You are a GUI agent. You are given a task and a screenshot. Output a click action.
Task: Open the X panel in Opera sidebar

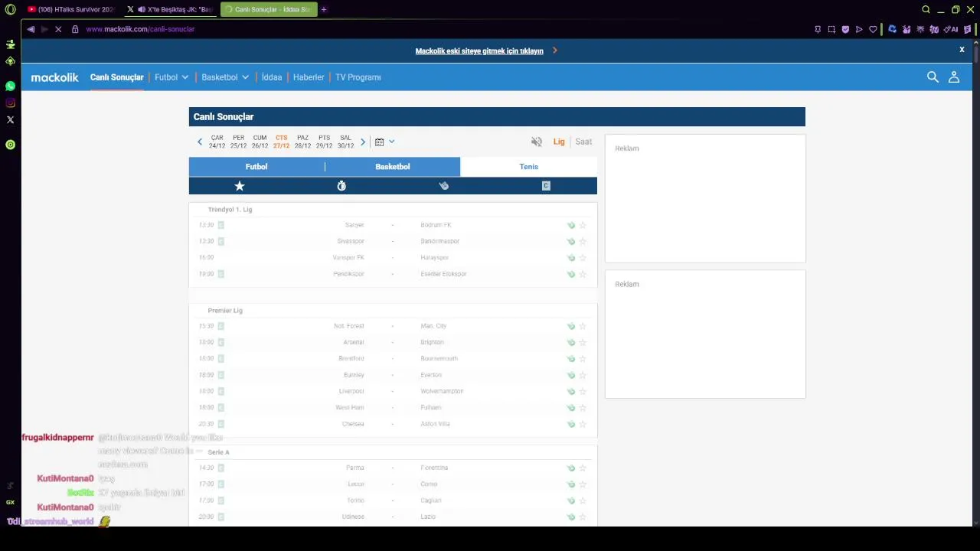(x=10, y=120)
